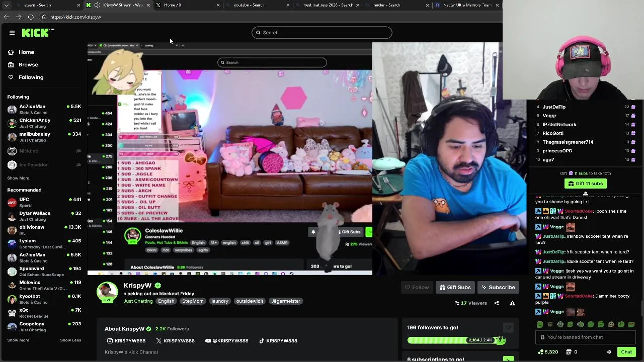
Task: Select the StepMom stream tag
Action: pyautogui.click(x=193, y=301)
